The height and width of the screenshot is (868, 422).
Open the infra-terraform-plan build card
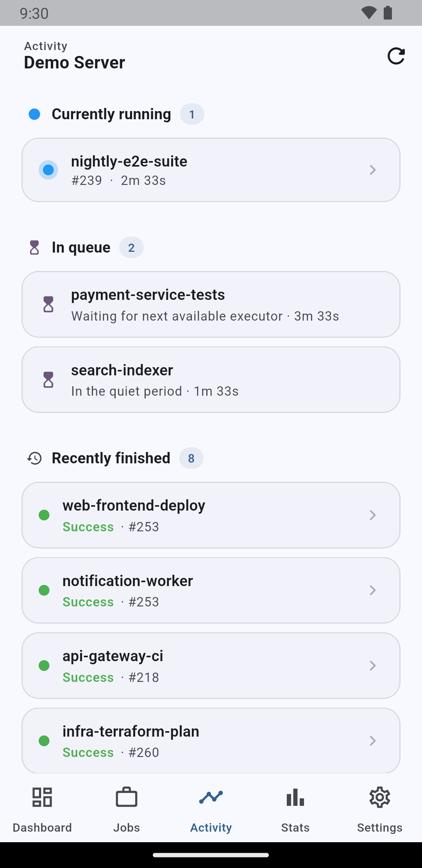point(211,741)
